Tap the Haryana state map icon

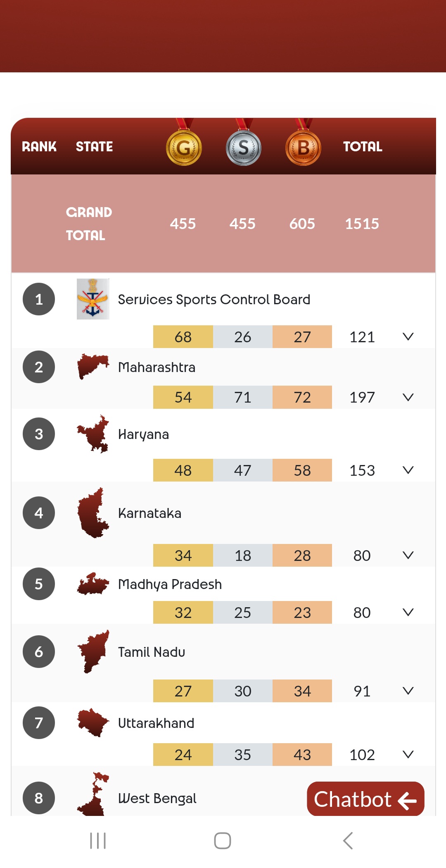pos(93,434)
